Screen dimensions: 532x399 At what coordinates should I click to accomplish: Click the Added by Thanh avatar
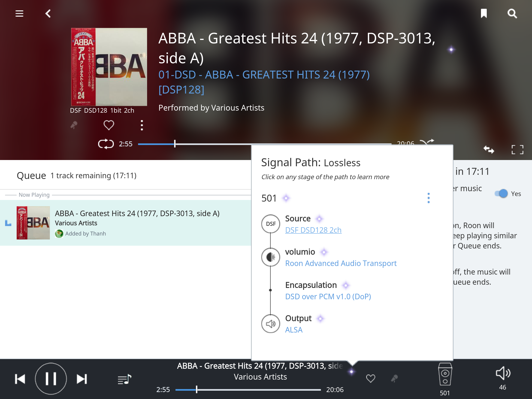(59, 233)
